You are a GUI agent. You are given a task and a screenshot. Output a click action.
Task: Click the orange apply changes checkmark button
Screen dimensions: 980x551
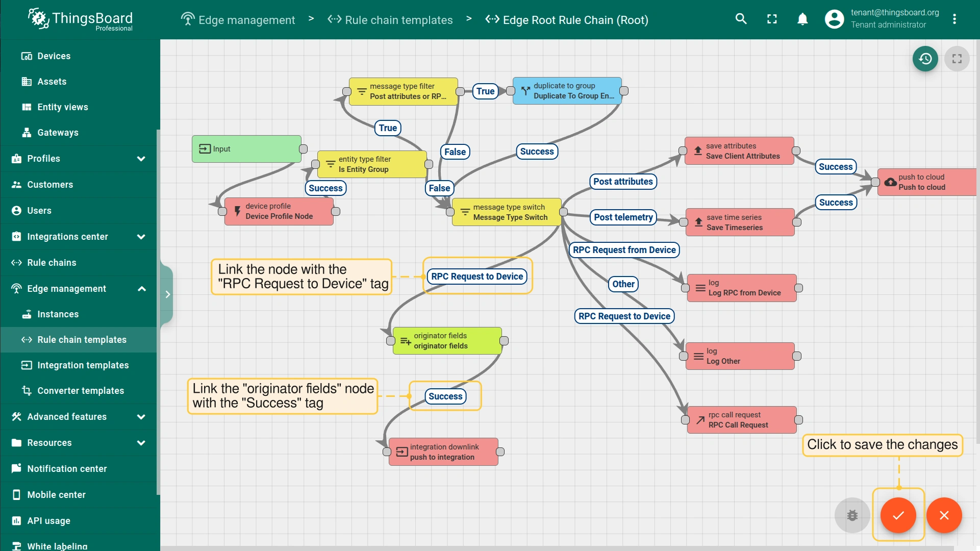click(898, 515)
